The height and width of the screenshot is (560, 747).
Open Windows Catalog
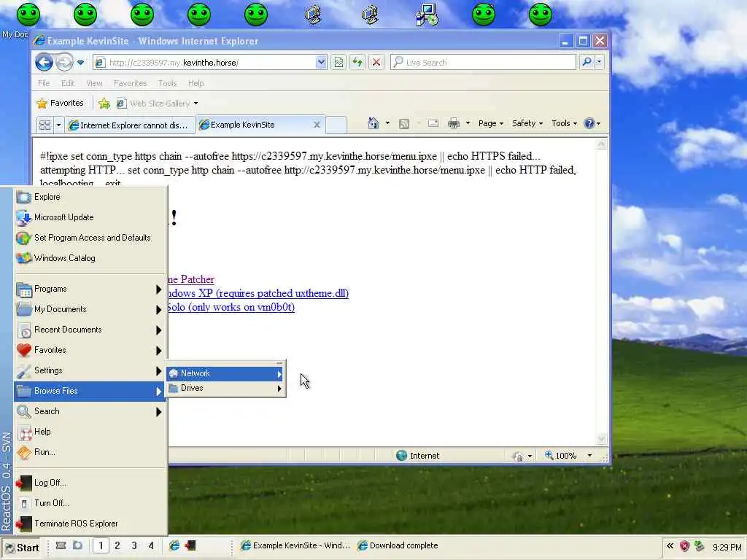point(90,258)
